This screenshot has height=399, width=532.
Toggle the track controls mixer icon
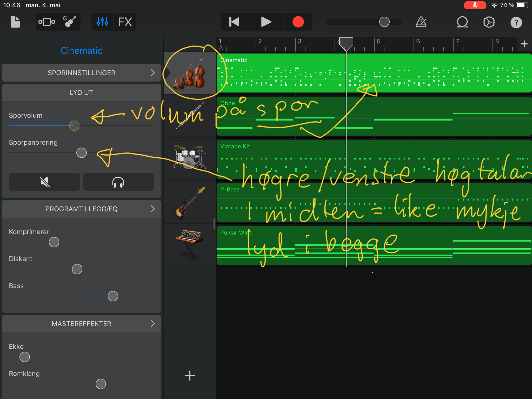click(x=102, y=22)
